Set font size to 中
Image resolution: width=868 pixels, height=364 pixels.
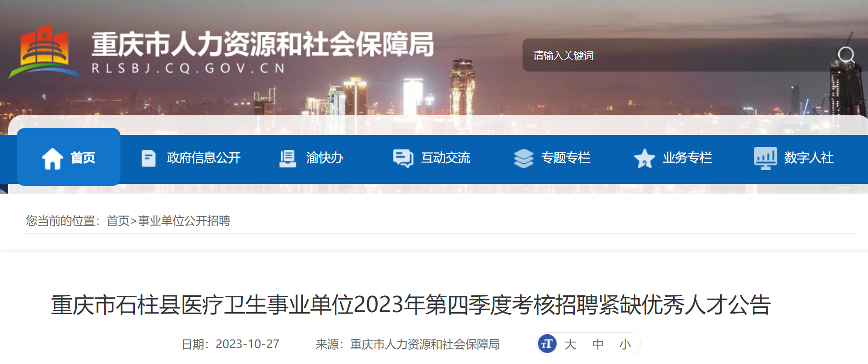click(597, 344)
